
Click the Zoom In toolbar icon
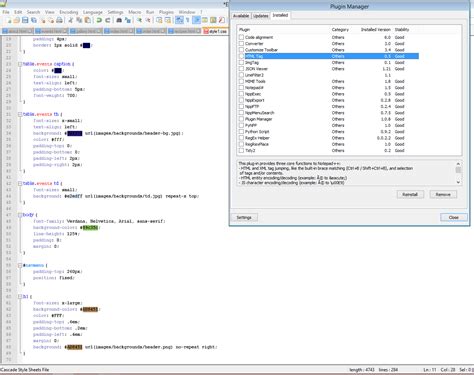click(139, 20)
